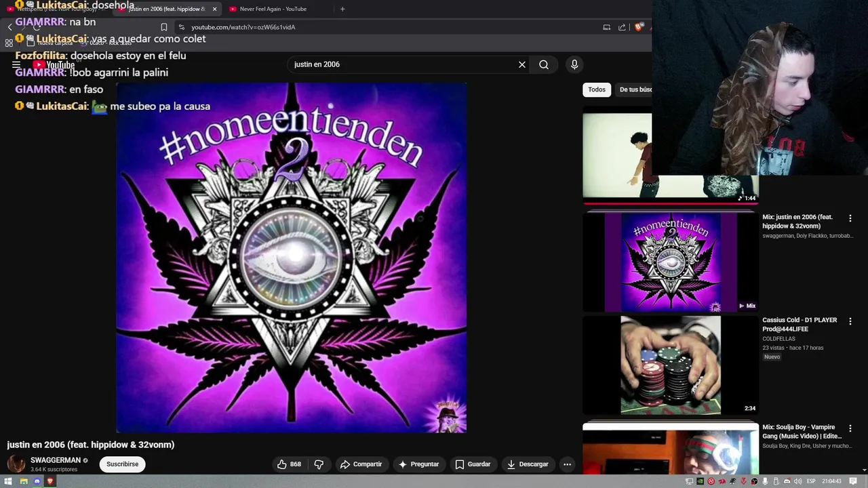Screen dimensions: 868x488
Task: Open Mix justin en 2006 thumbnail
Action: tap(671, 262)
